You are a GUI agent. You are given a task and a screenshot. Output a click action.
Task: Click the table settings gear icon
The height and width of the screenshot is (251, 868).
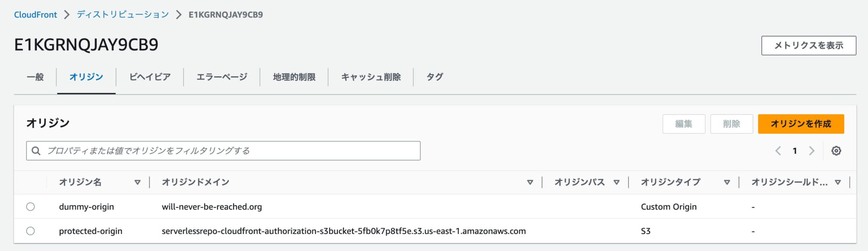pos(836,151)
